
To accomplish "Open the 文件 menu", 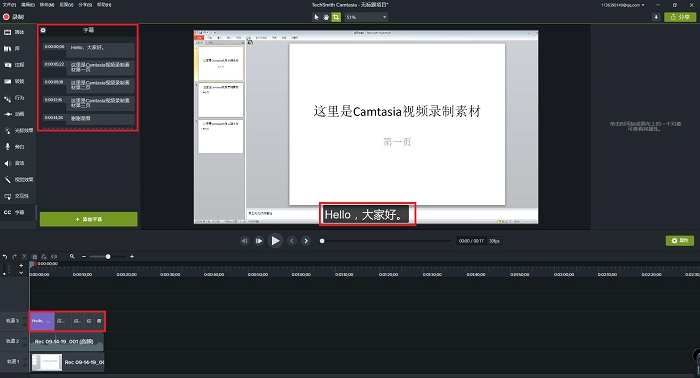I will [x=9, y=4].
